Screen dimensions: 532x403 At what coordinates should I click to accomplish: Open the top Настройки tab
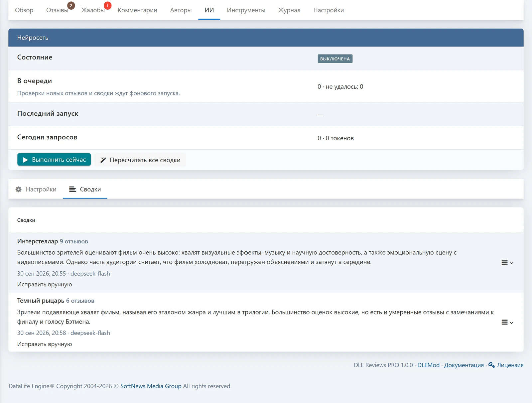(329, 10)
